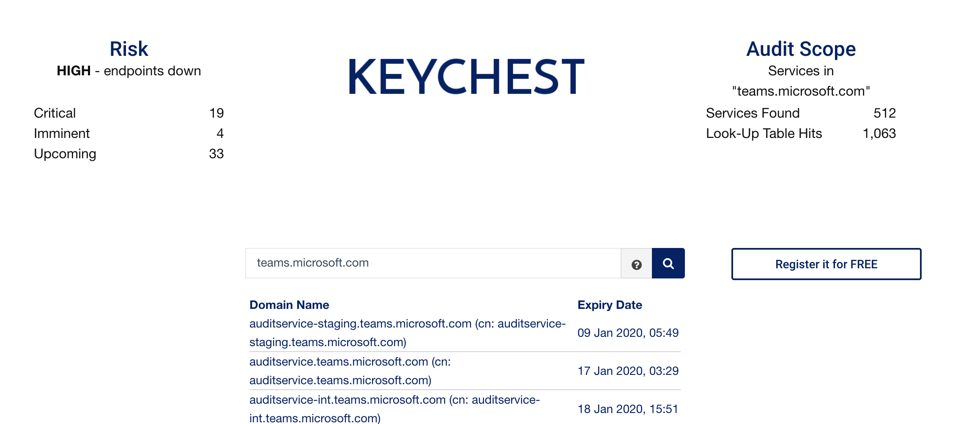The height and width of the screenshot is (424, 980).
Task: Click the Upcoming label
Action: pos(65,154)
